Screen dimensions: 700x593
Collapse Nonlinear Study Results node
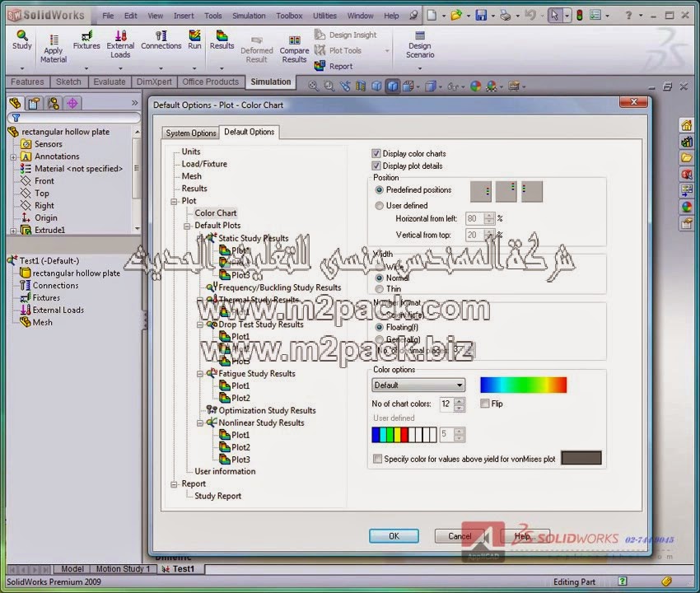pos(200,423)
